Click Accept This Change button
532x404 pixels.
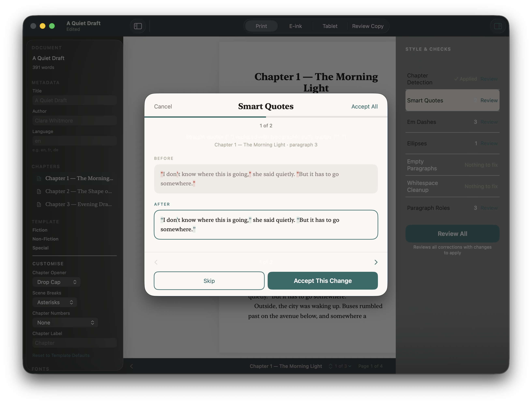tap(323, 280)
